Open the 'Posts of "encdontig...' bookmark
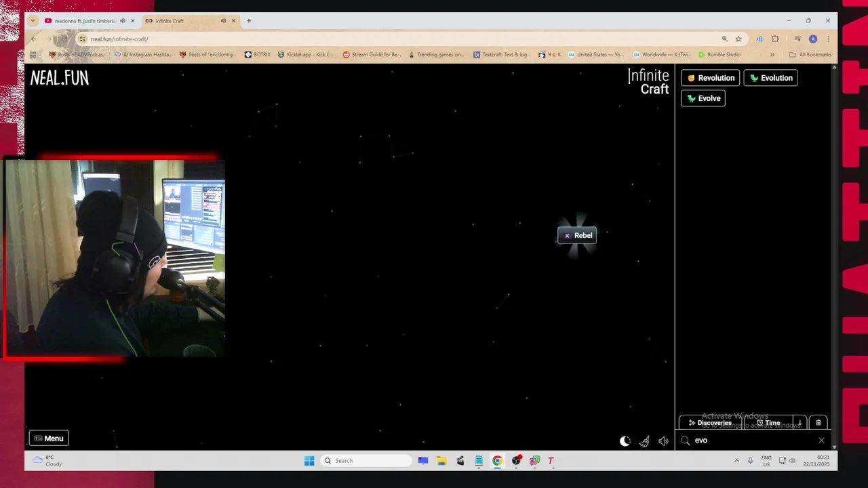 208,55
